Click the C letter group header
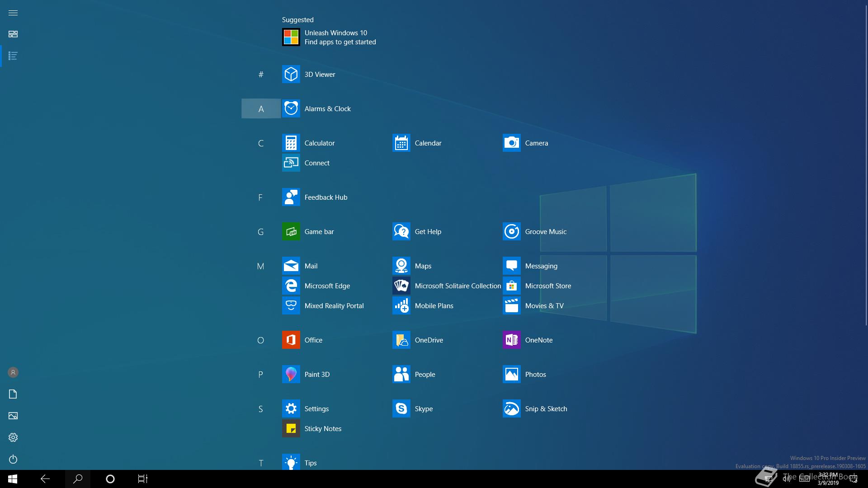This screenshot has height=488, width=868. tap(261, 143)
